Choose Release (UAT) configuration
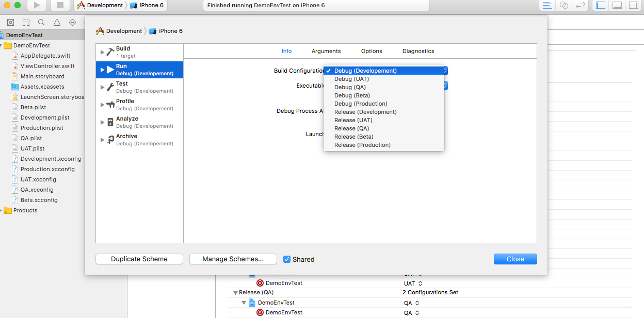 click(384, 120)
